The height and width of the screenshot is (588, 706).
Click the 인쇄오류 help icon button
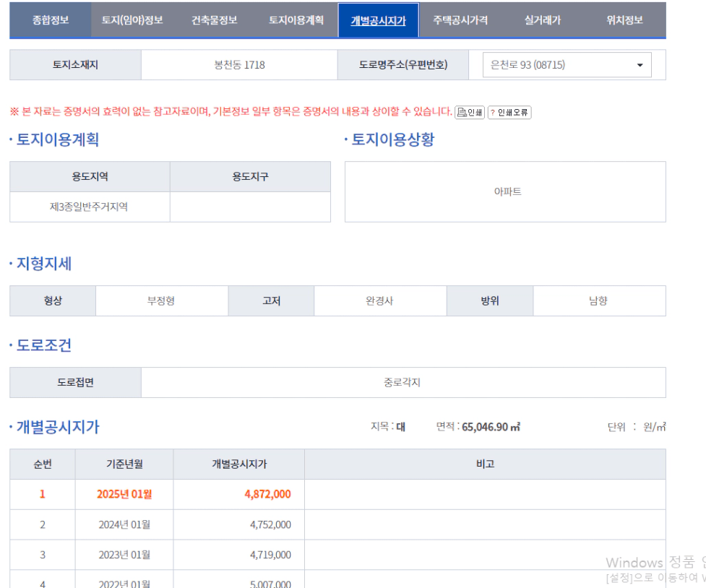509,112
